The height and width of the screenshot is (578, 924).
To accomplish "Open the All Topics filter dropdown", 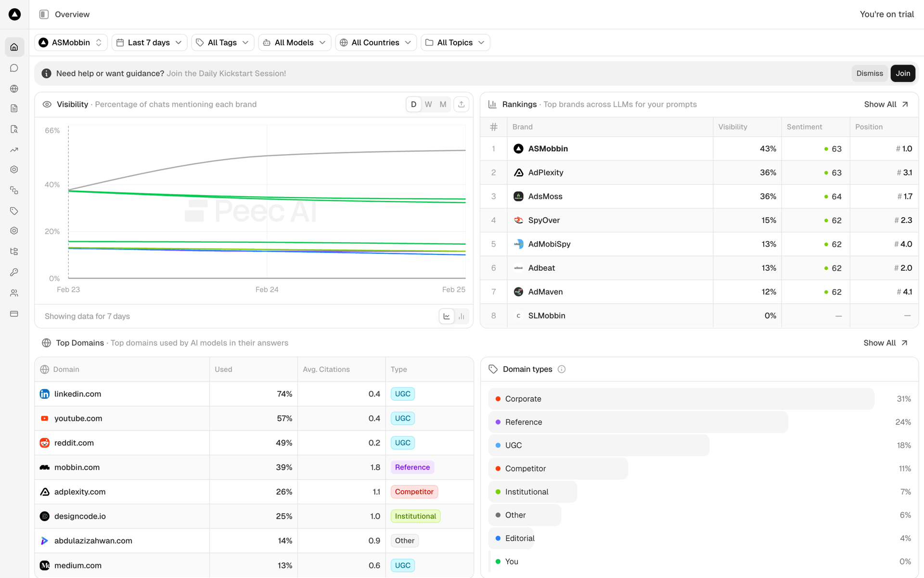I will coord(455,42).
